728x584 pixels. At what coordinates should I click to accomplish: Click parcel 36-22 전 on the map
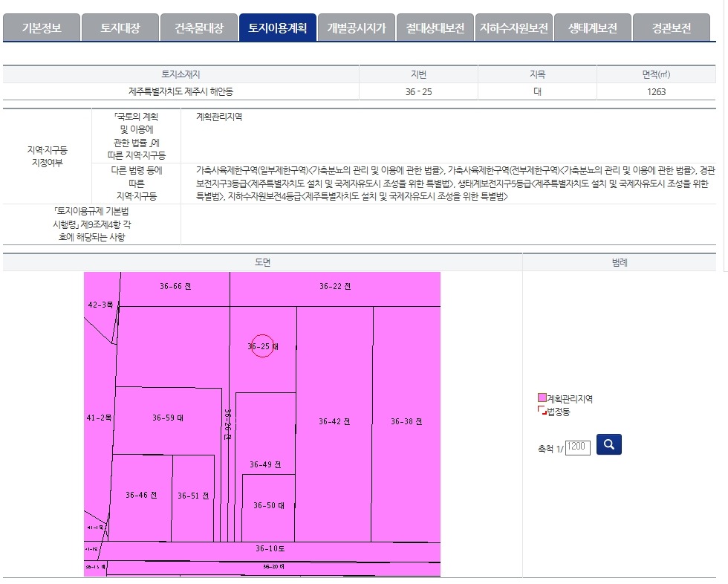click(x=335, y=287)
